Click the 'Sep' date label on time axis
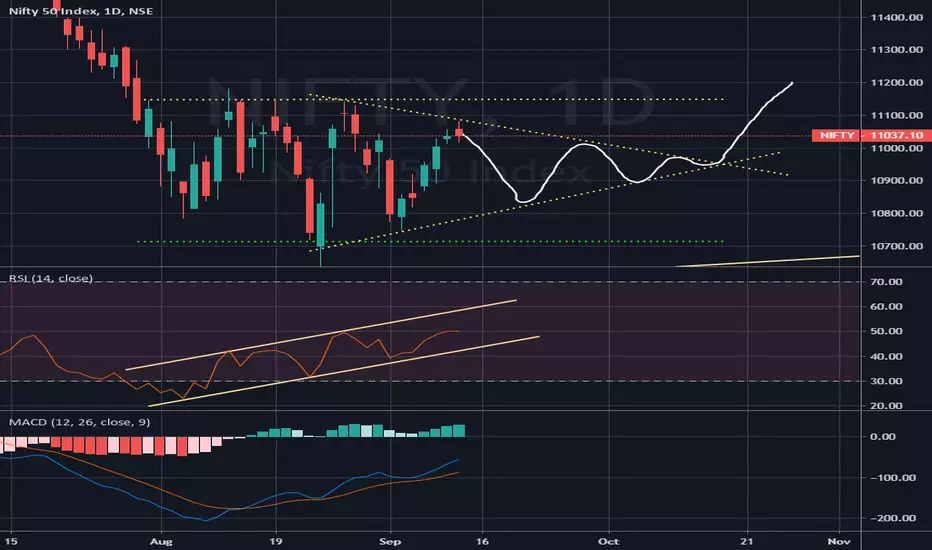 390,542
